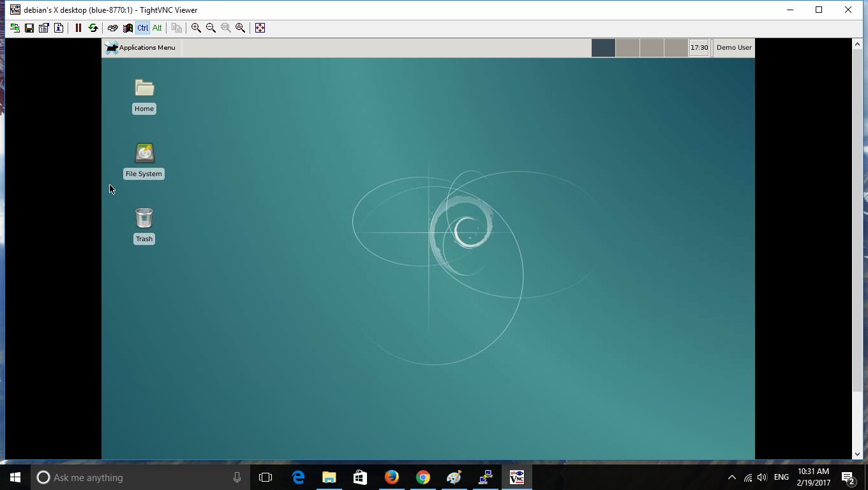This screenshot has height=490, width=868.
Task: Launch Microsoft Edge from the taskbar
Action: 298,477
